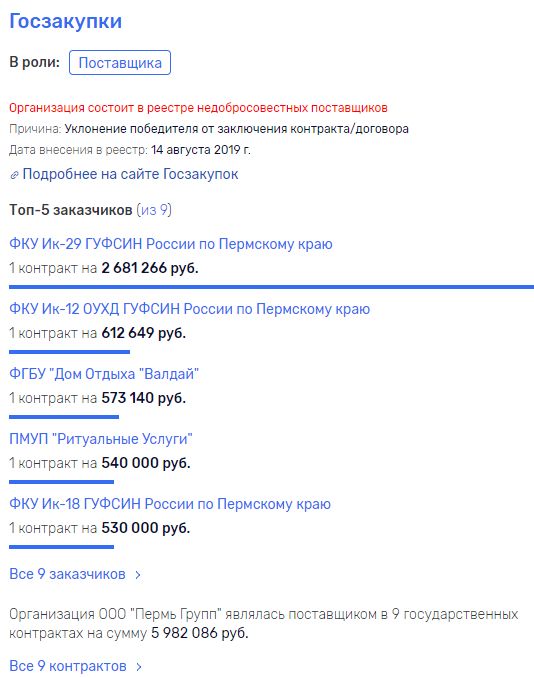Expand the Все 9 заказчиков list

pos(67,574)
